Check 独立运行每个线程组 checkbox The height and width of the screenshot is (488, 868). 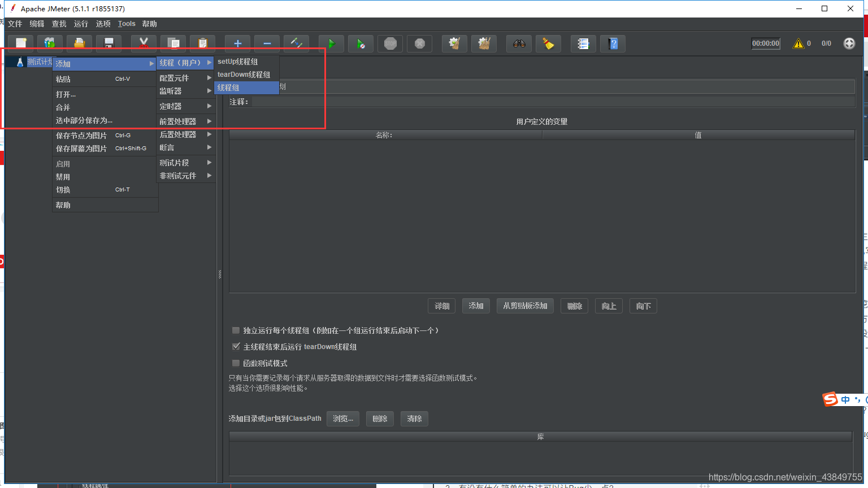[236, 330]
